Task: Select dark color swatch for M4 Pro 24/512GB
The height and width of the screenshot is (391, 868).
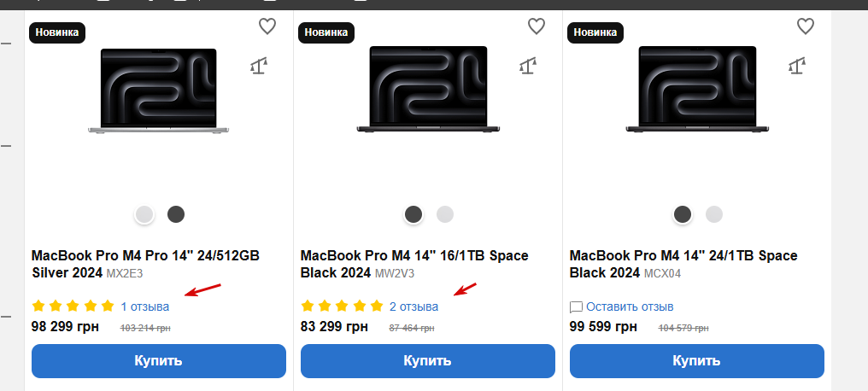Action: coord(176,214)
